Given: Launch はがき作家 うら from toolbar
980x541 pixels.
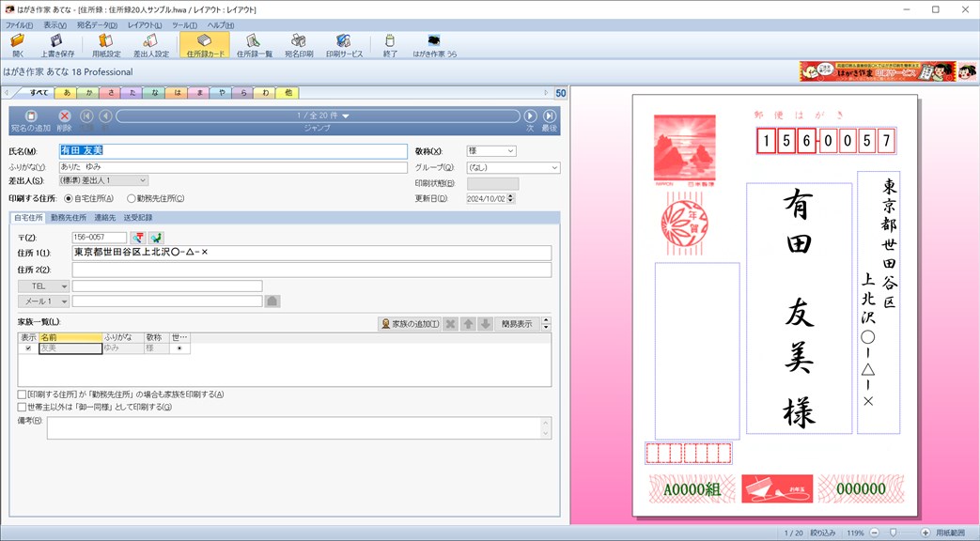Looking at the screenshot, I should click(x=434, y=45).
